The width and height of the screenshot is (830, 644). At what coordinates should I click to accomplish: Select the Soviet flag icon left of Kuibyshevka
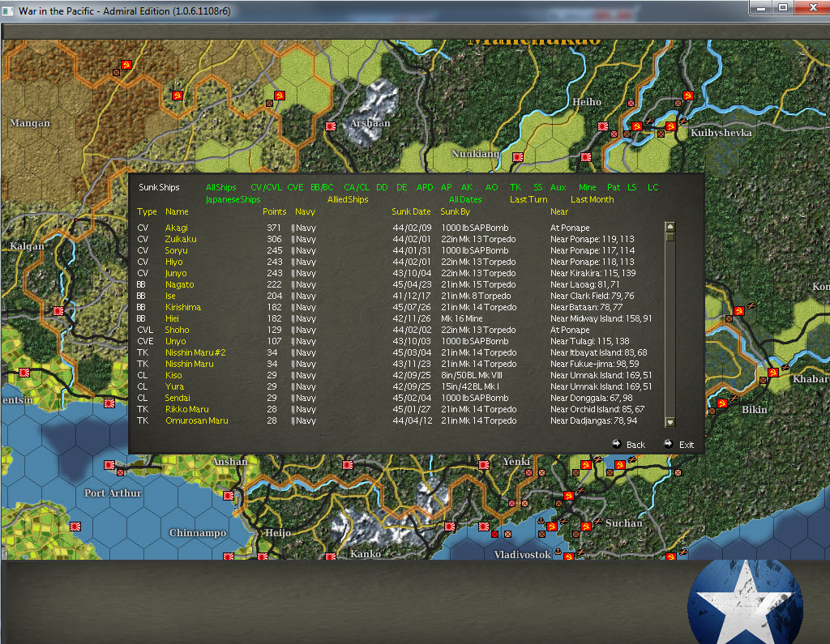pos(670,126)
